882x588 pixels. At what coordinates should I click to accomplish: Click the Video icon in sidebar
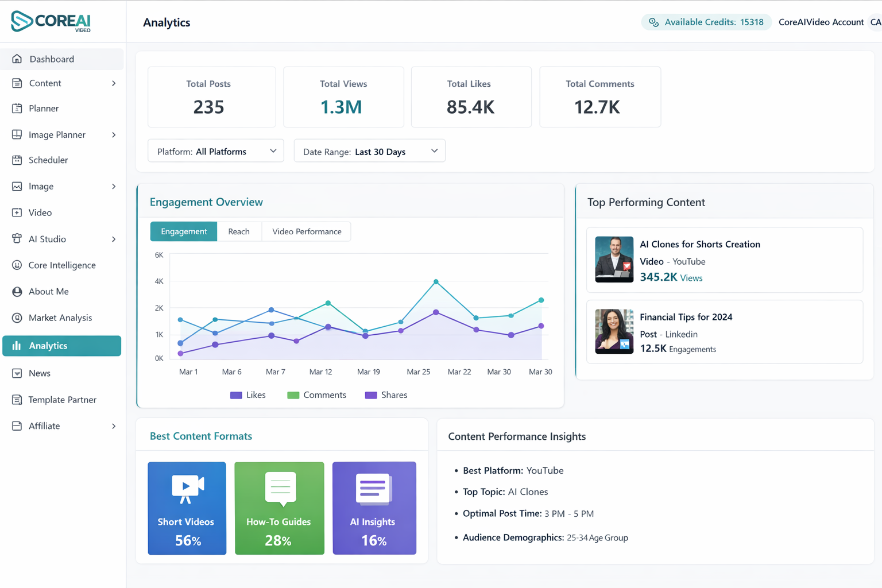tap(17, 212)
